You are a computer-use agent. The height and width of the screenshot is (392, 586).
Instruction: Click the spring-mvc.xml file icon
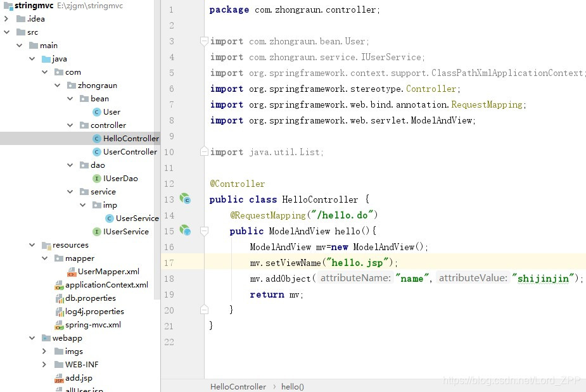click(59, 325)
